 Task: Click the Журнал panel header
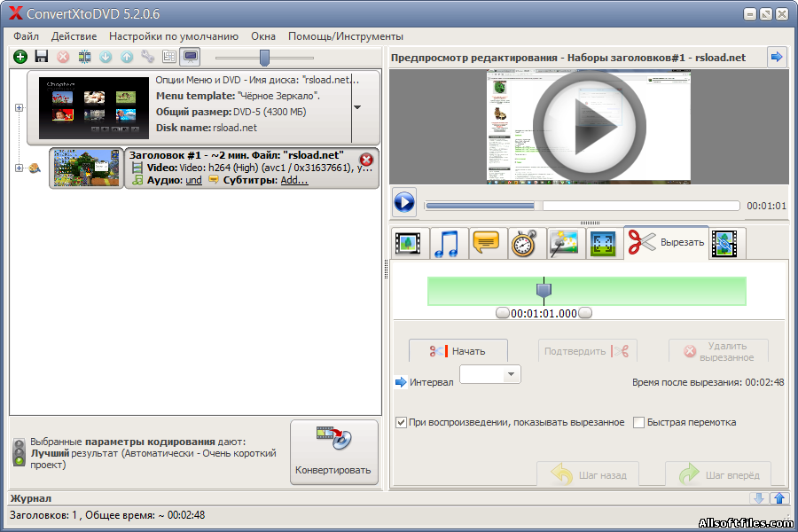(30, 498)
